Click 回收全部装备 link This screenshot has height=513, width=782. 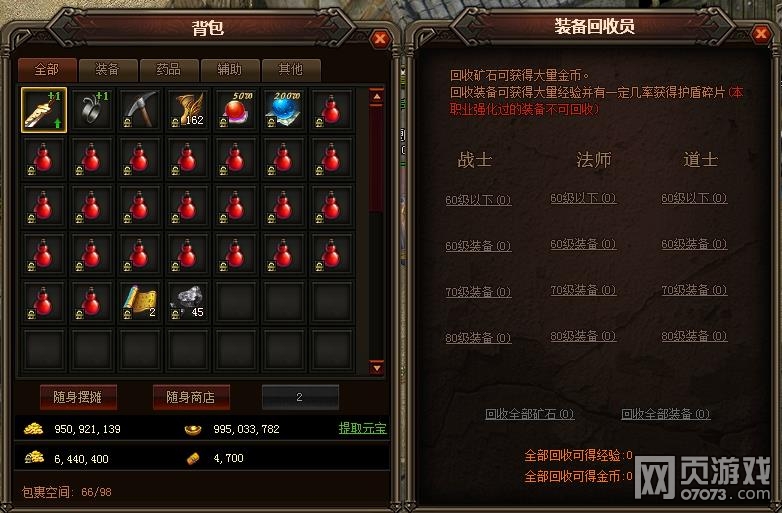coord(665,414)
